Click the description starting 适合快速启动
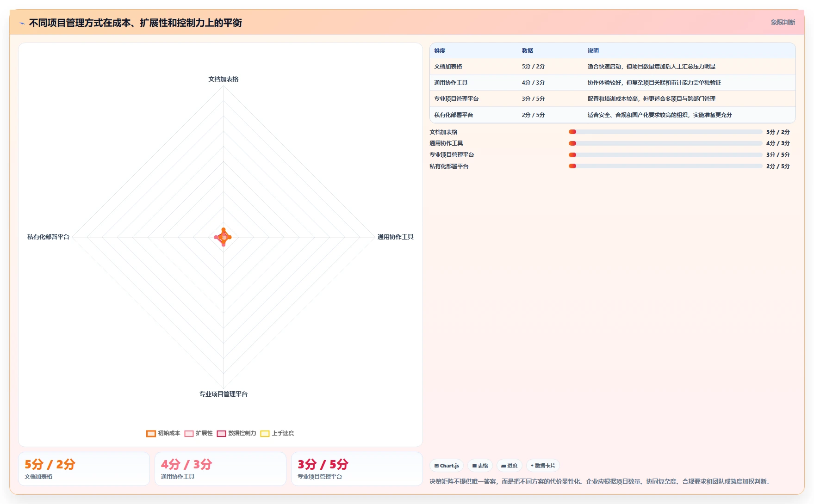This screenshot has width=814, height=504. point(652,67)
